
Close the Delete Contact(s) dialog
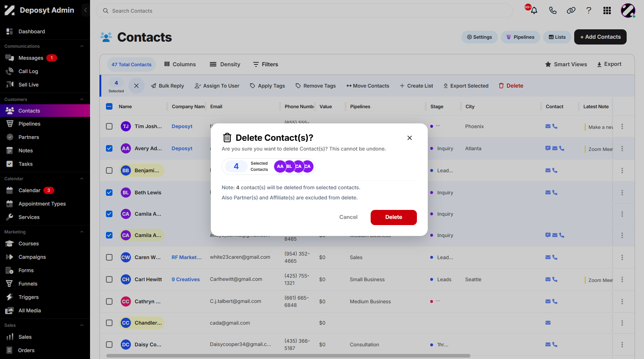(x=410, y=138)
